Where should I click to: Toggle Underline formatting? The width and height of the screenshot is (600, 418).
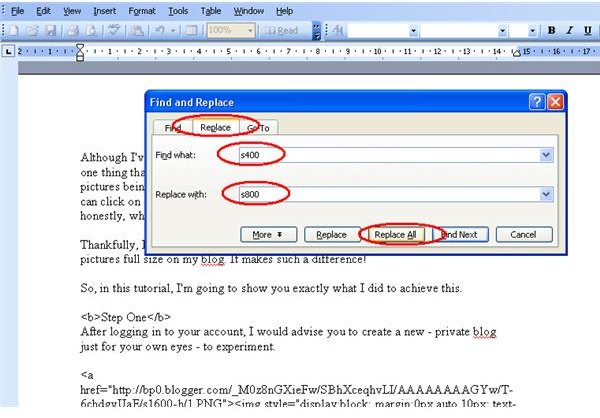tap(588, 30)
